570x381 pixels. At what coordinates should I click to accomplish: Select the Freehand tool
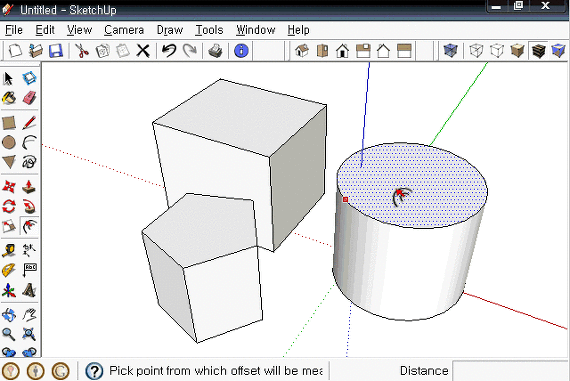pos(29,162)
